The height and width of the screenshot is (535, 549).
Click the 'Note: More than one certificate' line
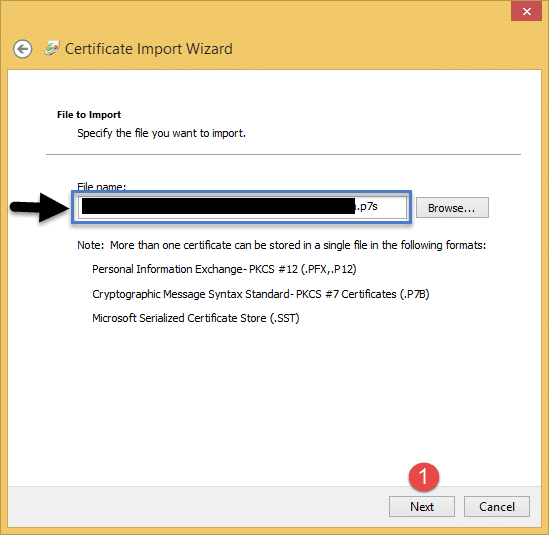point(282,245)
